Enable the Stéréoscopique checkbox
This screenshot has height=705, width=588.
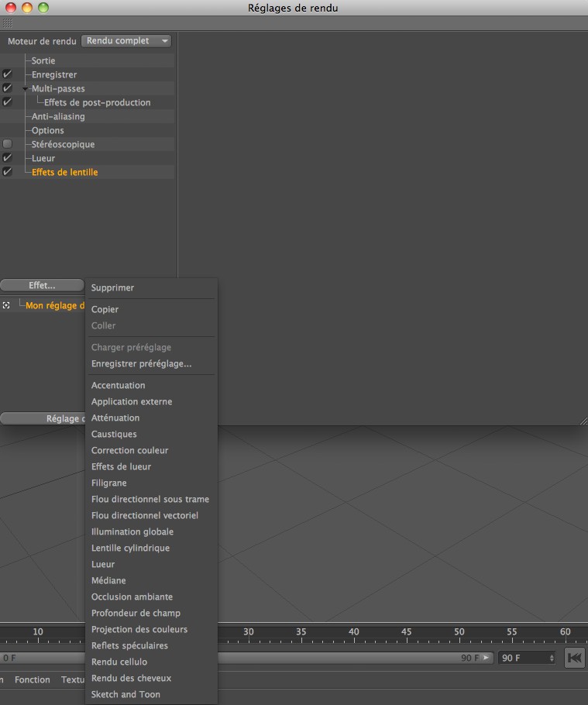(7, 144)
